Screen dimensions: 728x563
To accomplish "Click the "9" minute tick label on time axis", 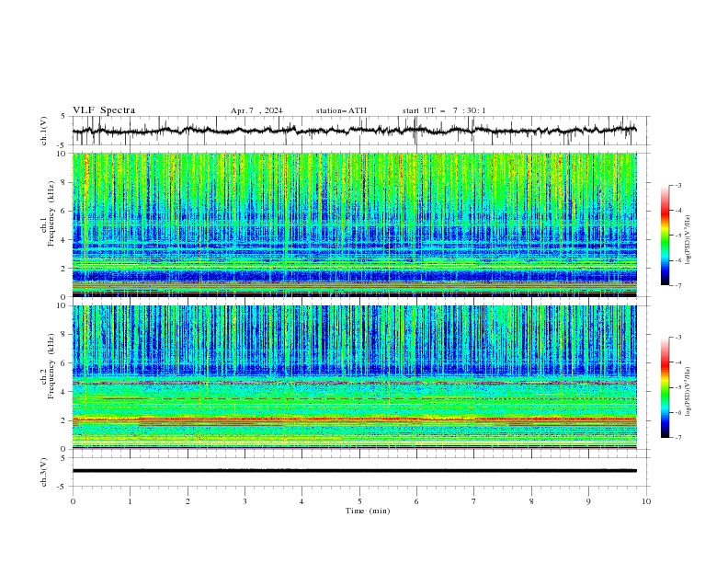I will [588, 501].
